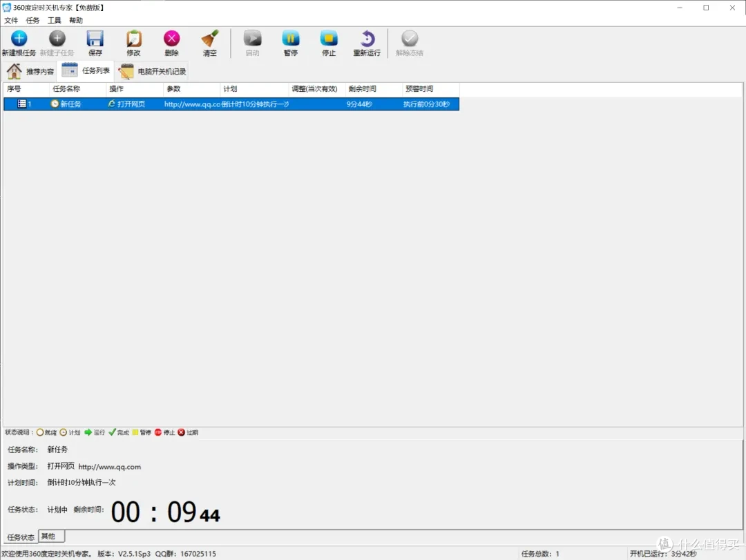This screenshot has width=746, height=560.
Task: Click the browser icon beside 打开网页
Action: pyautogui.click(x=112, y=104)
